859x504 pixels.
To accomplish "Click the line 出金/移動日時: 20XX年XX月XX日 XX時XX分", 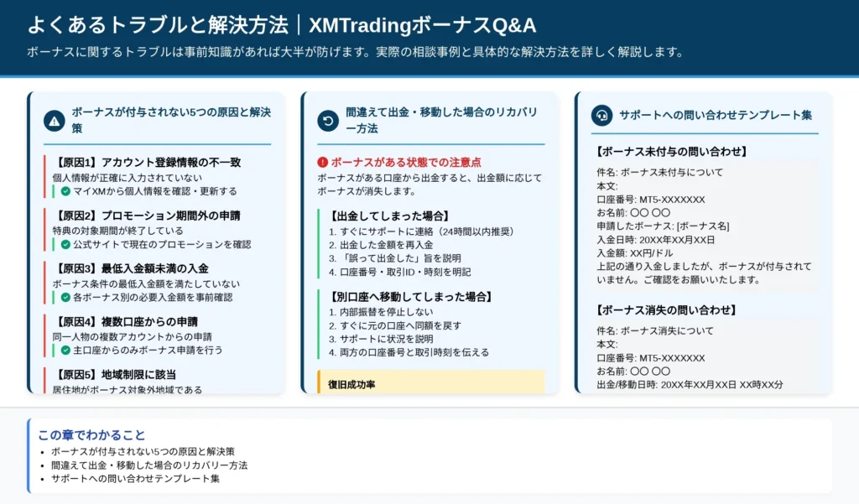I will 690,385.
